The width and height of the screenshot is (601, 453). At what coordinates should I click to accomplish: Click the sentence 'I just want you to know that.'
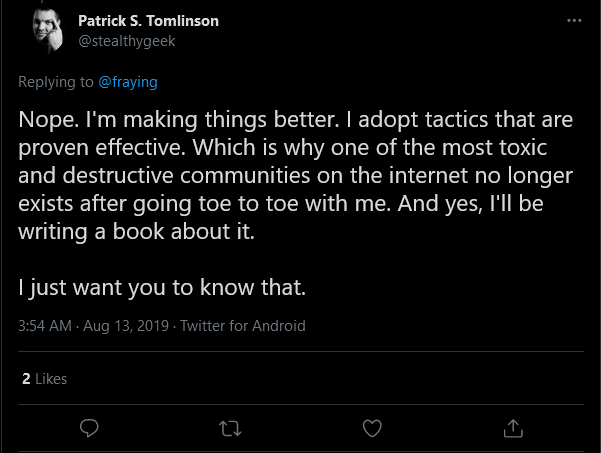[162, 287]
